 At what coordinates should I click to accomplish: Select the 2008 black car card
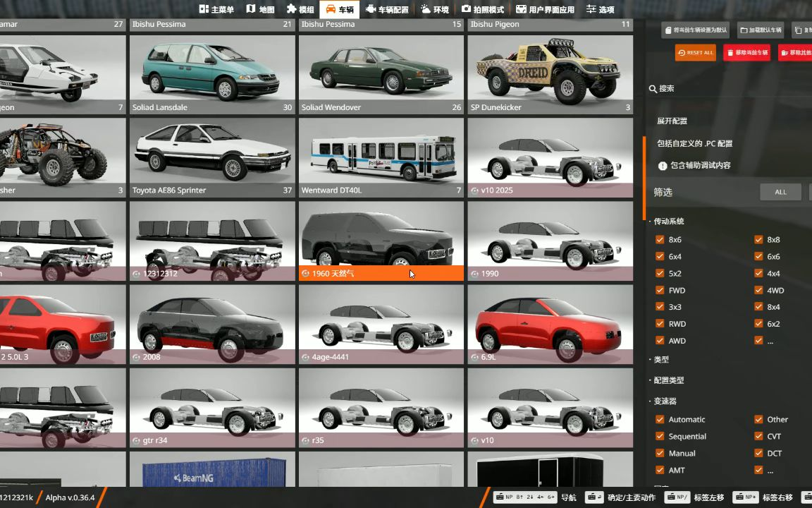coord(212,325)
